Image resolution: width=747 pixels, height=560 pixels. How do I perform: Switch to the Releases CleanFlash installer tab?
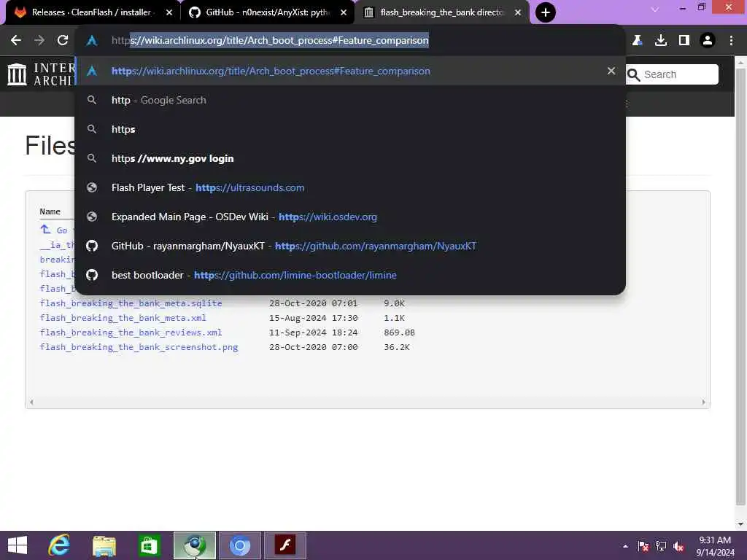pyautogui.click(x=90, y=12)
